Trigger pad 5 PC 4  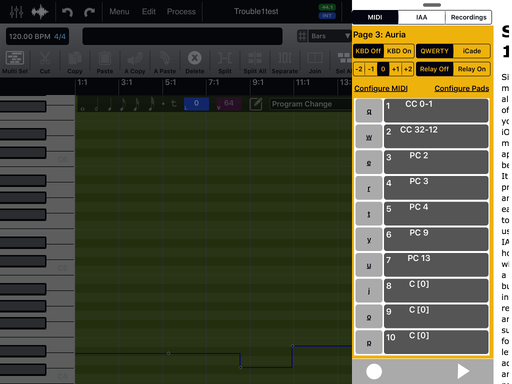[x=436, y=213]
